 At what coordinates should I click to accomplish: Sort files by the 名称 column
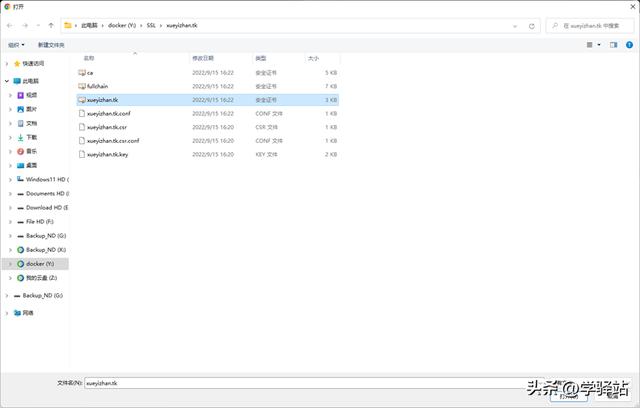(89, 58)
